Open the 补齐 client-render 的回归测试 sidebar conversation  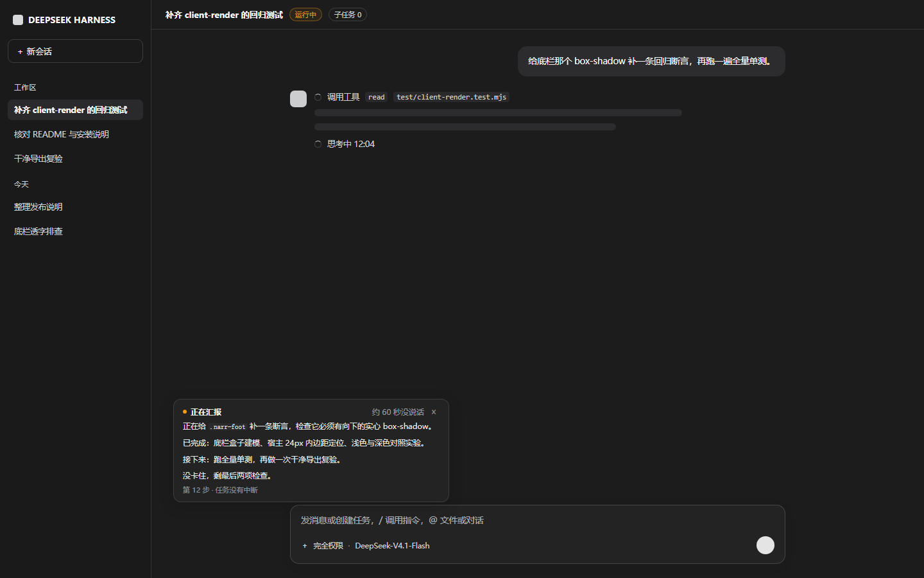click(x=75, y=110)
